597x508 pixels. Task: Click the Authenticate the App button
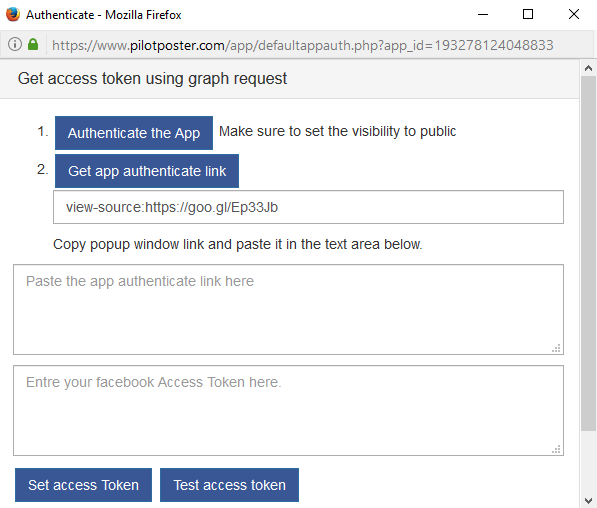[x=134, y=133]
